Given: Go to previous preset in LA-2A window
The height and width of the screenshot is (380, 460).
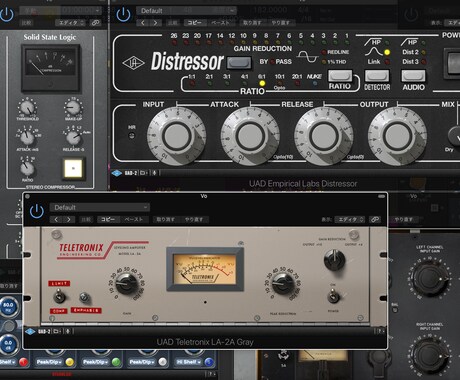Looking at the screenshot, I should (x=56, y=219).
